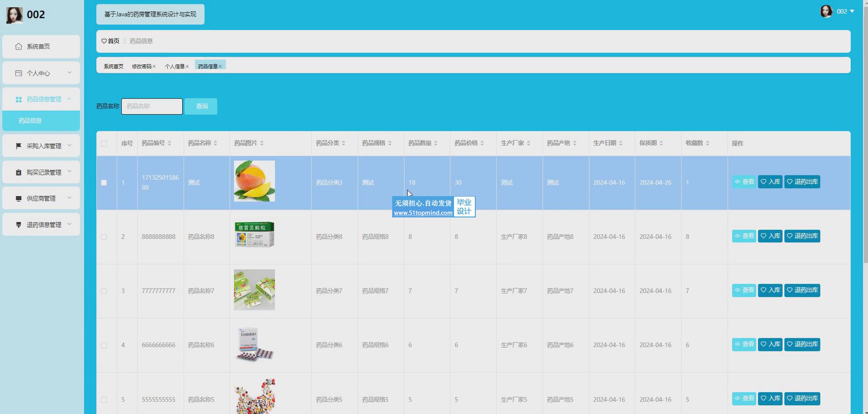
Task: Click the user avatar in the sidebar header
Action: (x=14, y=15)
